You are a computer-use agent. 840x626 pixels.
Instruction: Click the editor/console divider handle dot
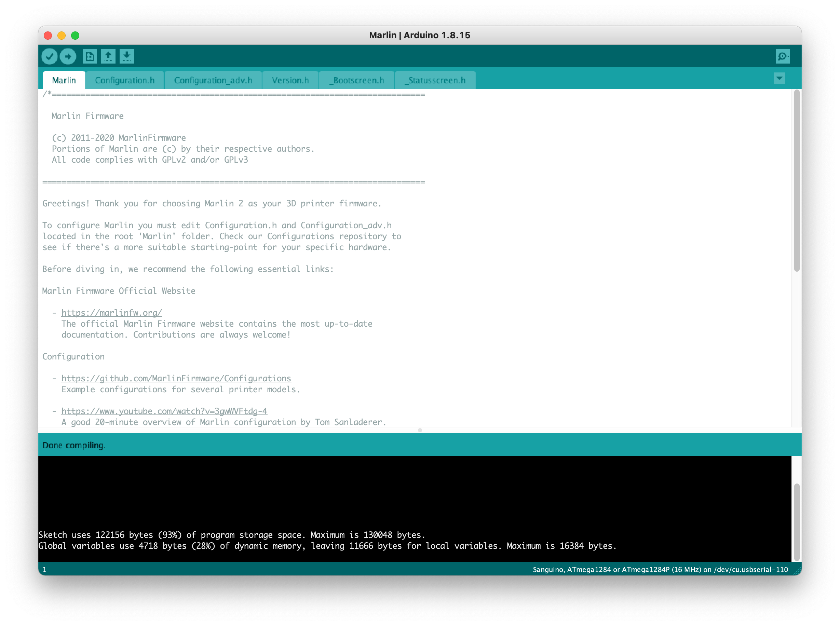[x=420, y=430]
